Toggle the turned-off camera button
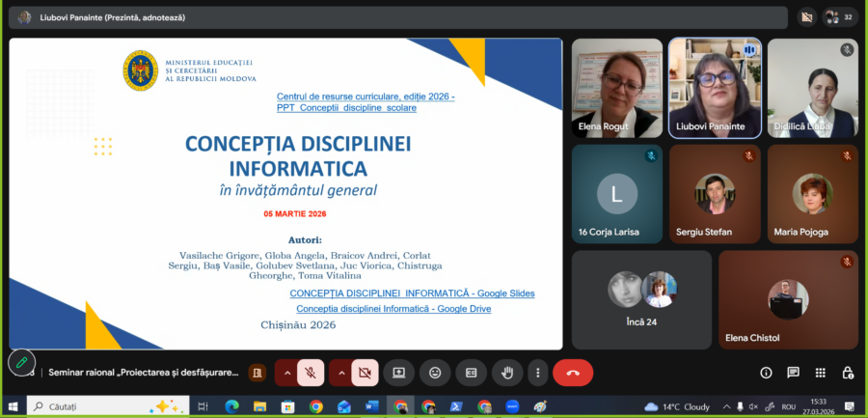This screenshot has height=418, width=868. [x=364, y=372]
